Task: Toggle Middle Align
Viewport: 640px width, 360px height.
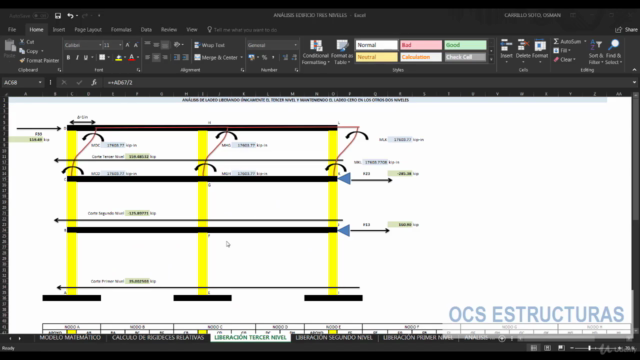Action: (156, 45)
